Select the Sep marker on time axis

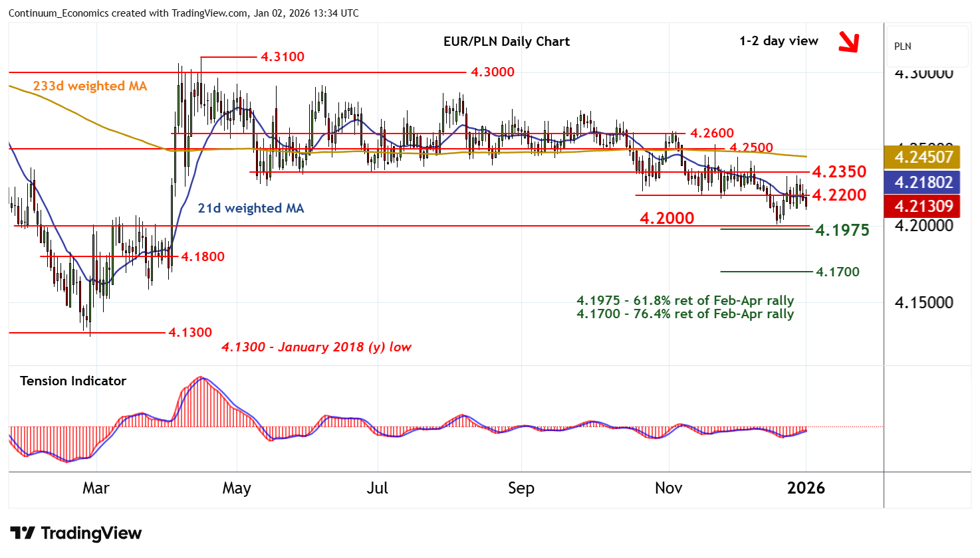[x=521, y=488]
